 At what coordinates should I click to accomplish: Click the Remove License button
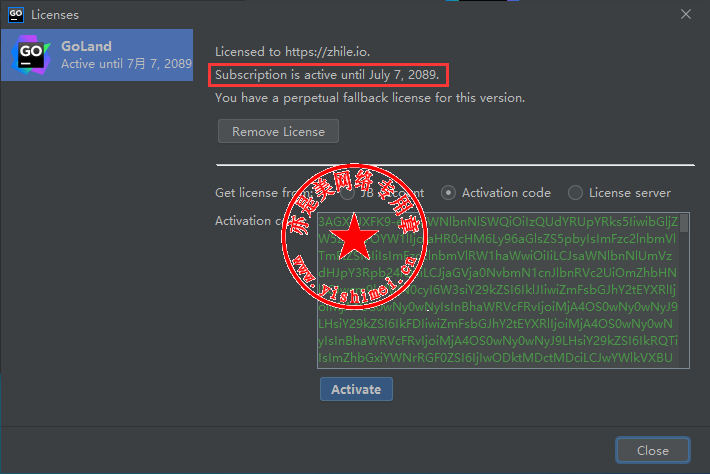[278, 131]
